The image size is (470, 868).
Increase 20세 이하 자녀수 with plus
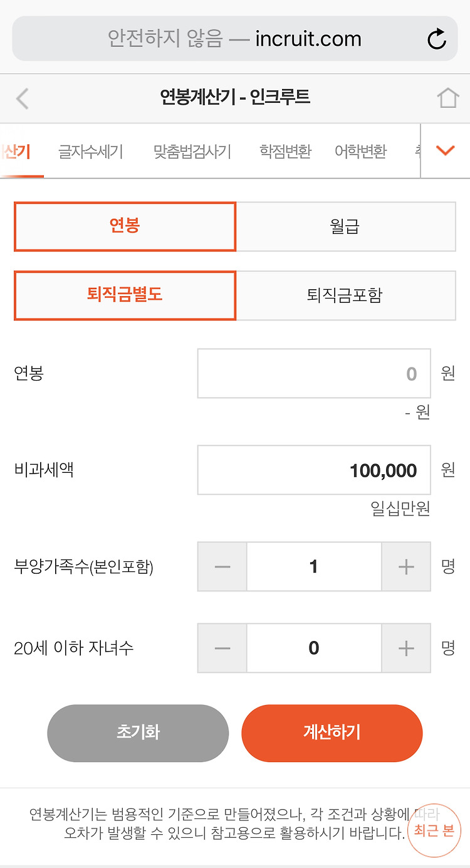point(406,648)
